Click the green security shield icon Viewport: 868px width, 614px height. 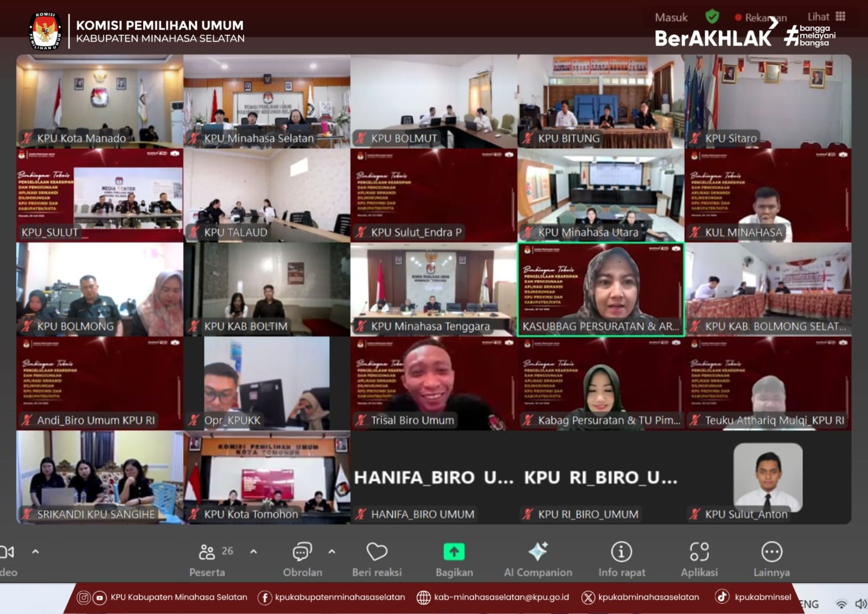pyautogui.click(x=712, y=17)
